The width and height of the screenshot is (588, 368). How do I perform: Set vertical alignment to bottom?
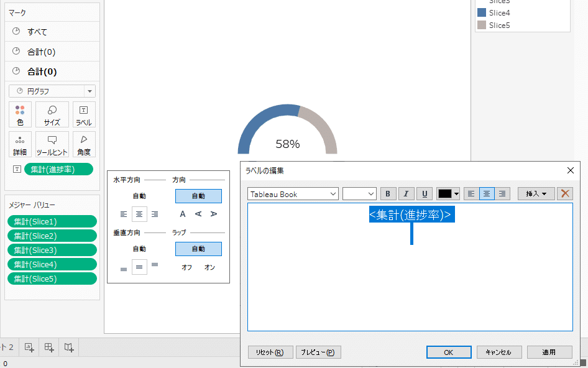[124, 269]
